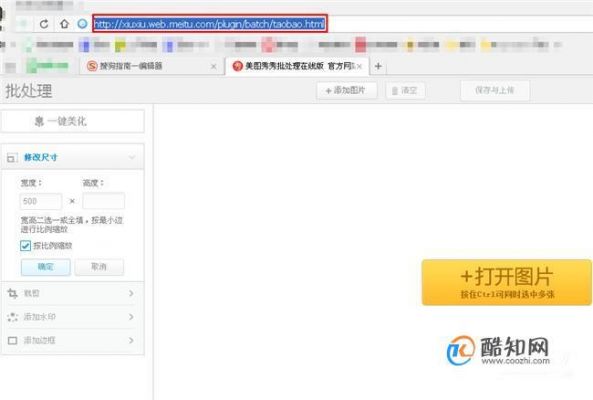Expand the 裁剪 crop section

[72, 293]
